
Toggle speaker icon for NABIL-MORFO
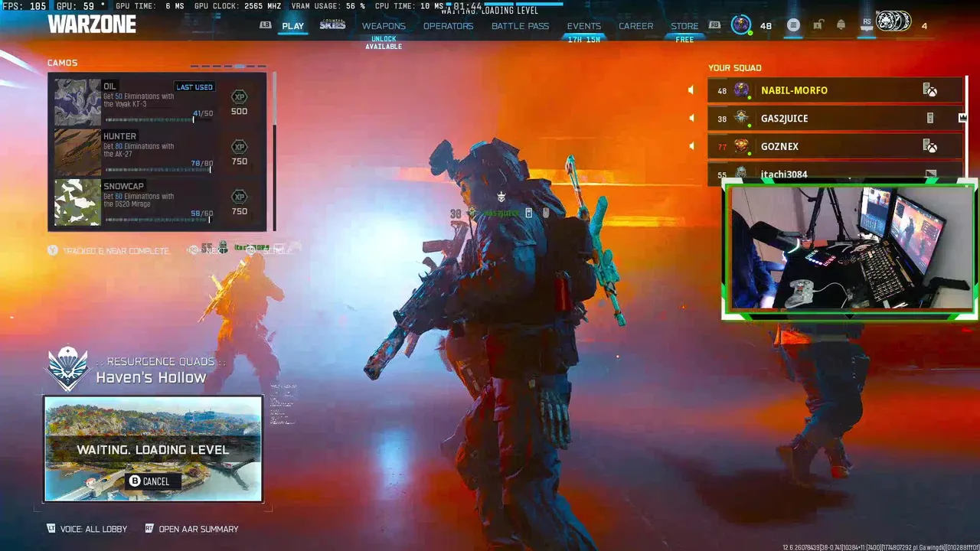click(x=691, y=90)
